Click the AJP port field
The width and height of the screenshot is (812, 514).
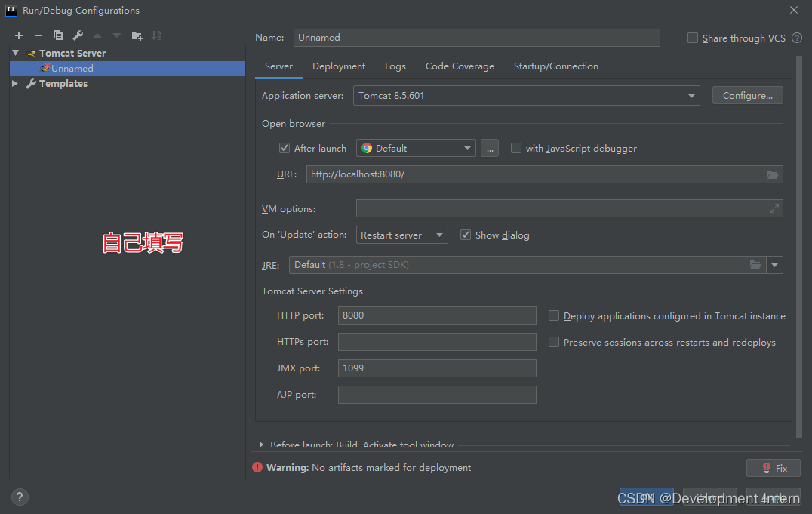pyautogui.click(x=436, y=395)
